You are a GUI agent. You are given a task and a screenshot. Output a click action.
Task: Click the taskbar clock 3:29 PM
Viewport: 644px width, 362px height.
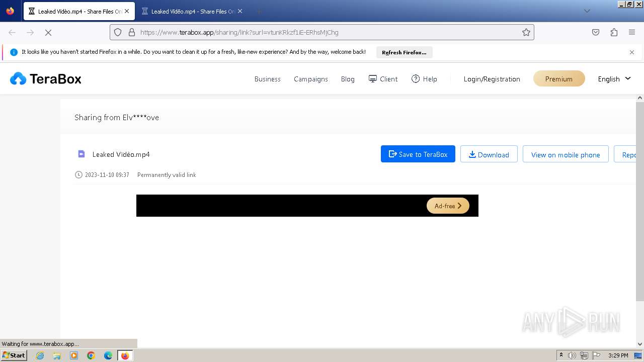[618, 355]
